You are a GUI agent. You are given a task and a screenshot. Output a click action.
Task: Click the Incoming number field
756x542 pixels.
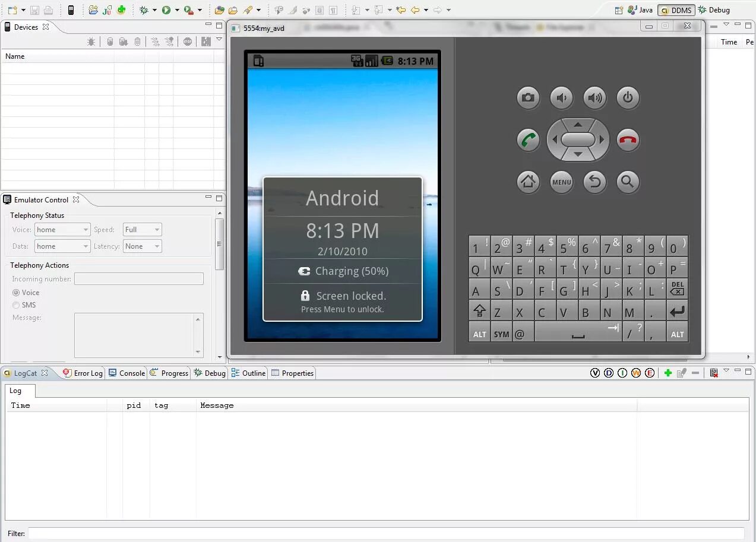pyautogui.click(x=139, y=279)
